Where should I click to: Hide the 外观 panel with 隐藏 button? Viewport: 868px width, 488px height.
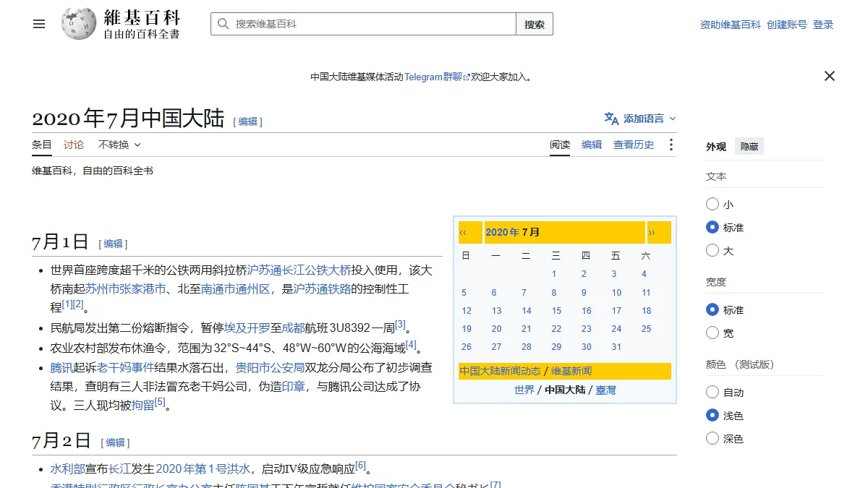(x=749, y=147)
